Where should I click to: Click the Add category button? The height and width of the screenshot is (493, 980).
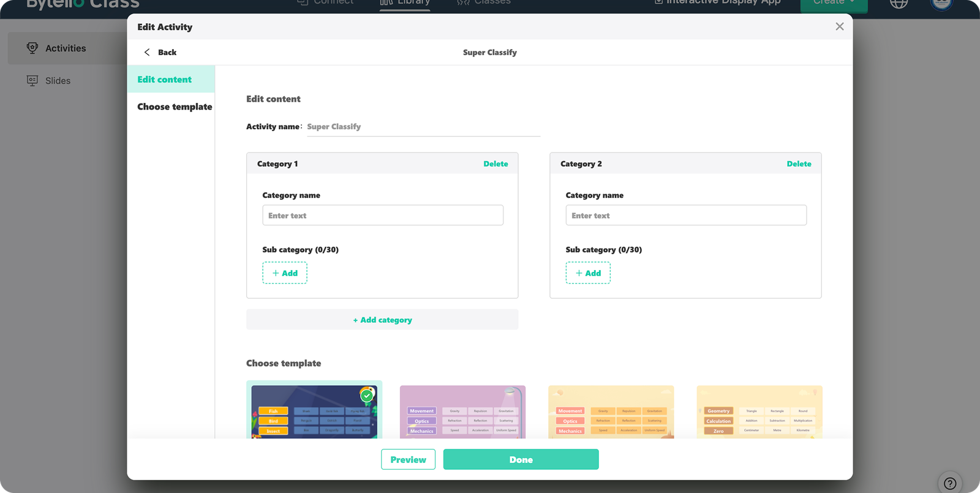[382, 320]
